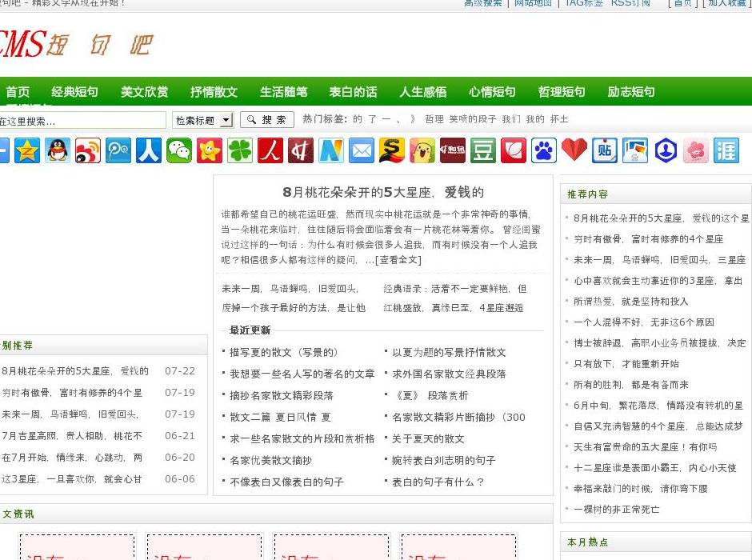Go to 抒情散文 section
Image resolution: width=752 pixels, height=560 pixels.
click(214, 91)
